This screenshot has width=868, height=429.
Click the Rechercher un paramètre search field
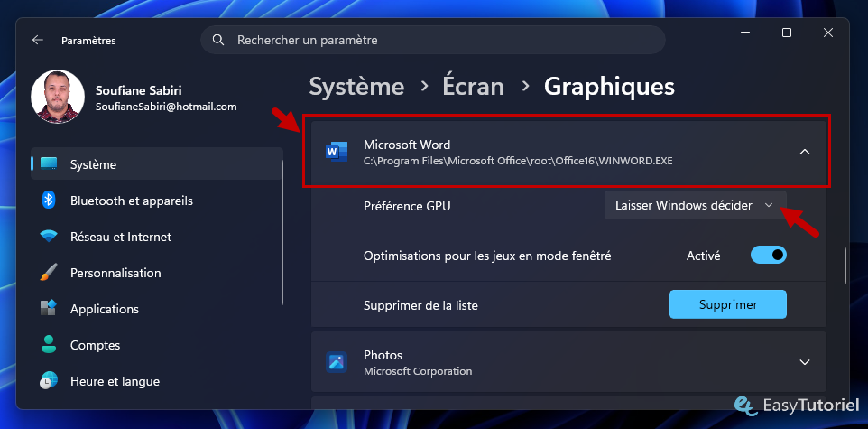433,40
